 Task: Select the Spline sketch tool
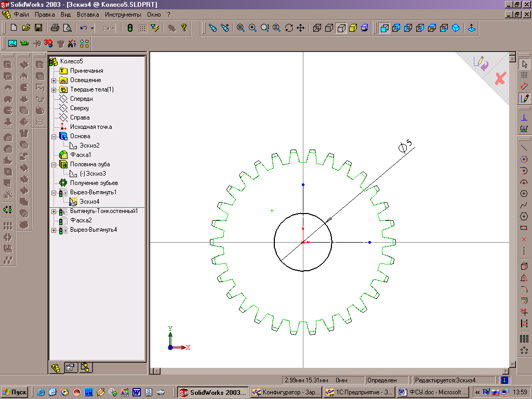coord(524,205)
